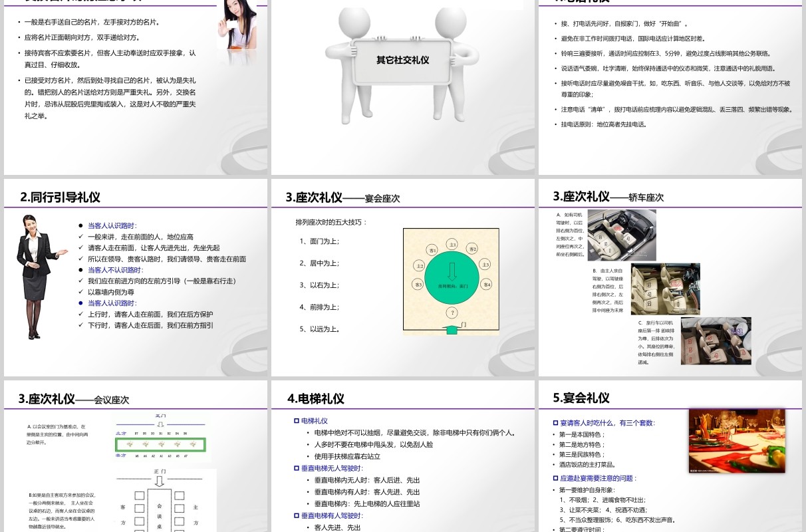Screen dimensions: 806x532
Task: Click '应邀赴宴需要注意的问题:' heading
Action: (598, 478)
